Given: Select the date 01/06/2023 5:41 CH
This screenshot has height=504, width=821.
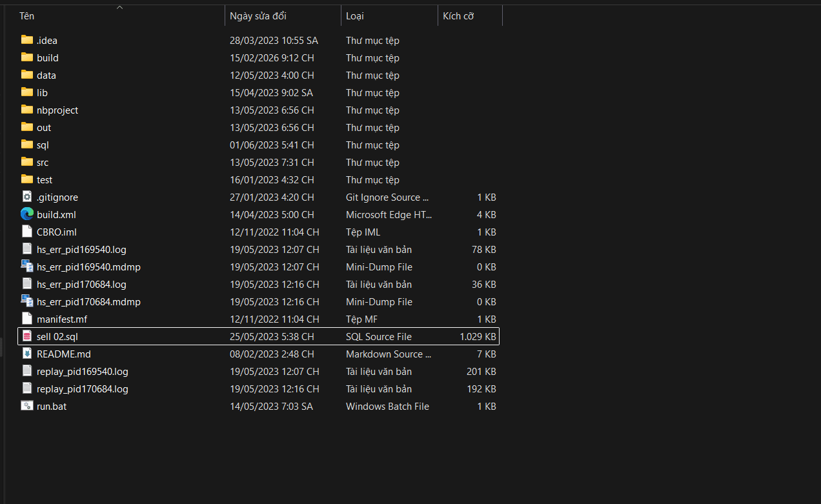Looking at the screenshot, I should click(x=272, y=145).
